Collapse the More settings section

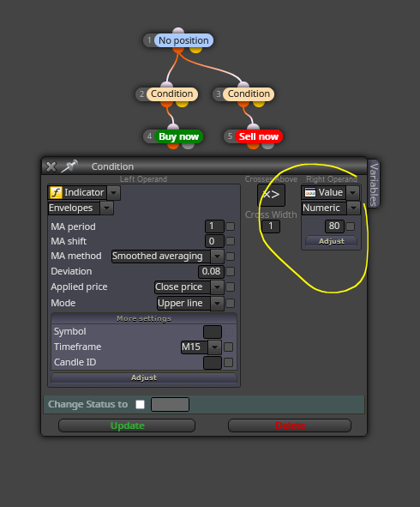coord(144,318)
